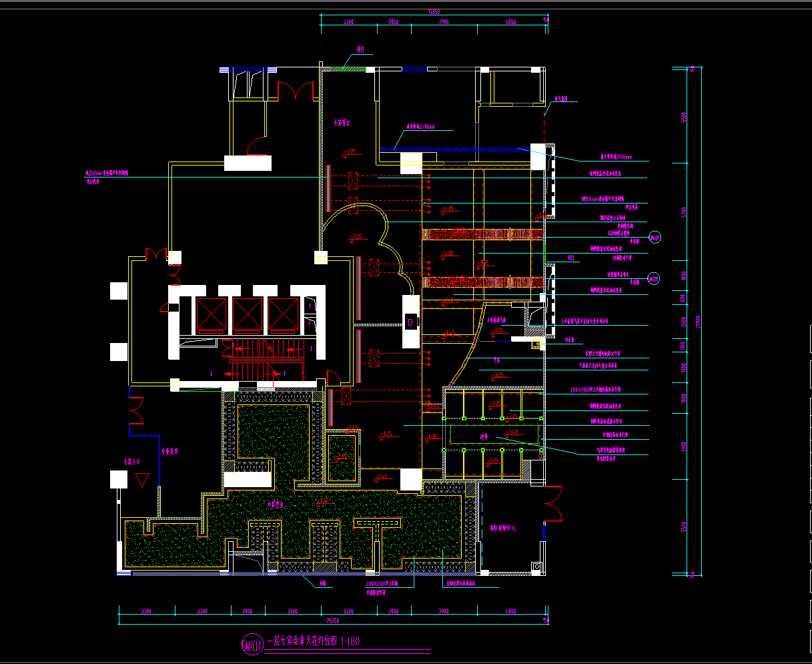Screen dimensions: 812x664
Task: Select the leftmost red elevator car symbol
Action: point(212,315)
